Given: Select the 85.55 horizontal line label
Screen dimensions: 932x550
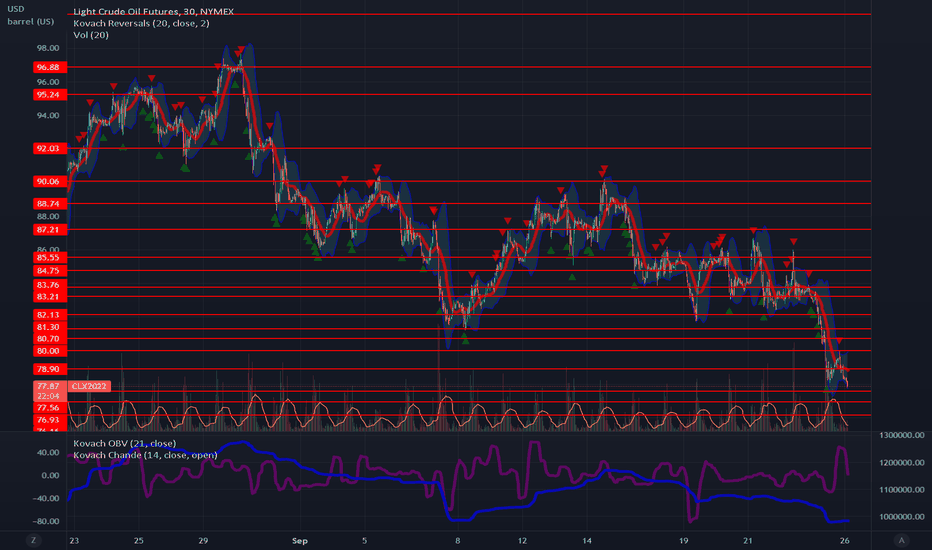Looking at the screenshot, I should point(50,258).
